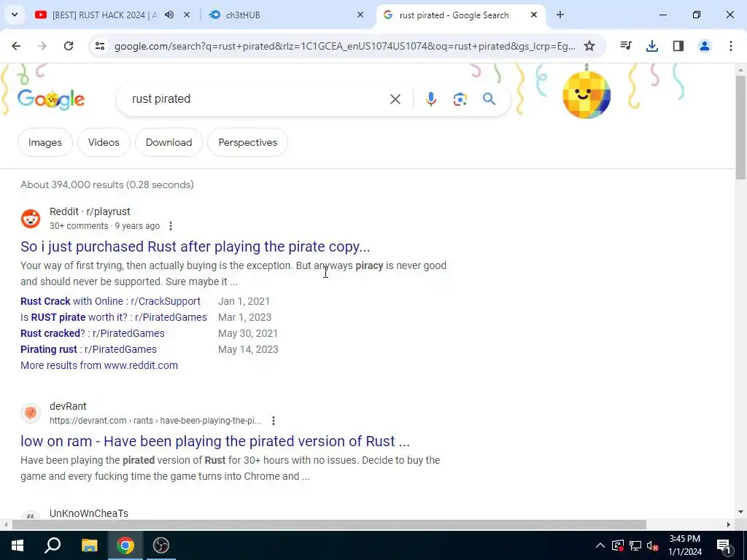The height and width of the screenshot is (560, 747).
Task: Open more options for the devRant result
Action: [x=274, y=421]
